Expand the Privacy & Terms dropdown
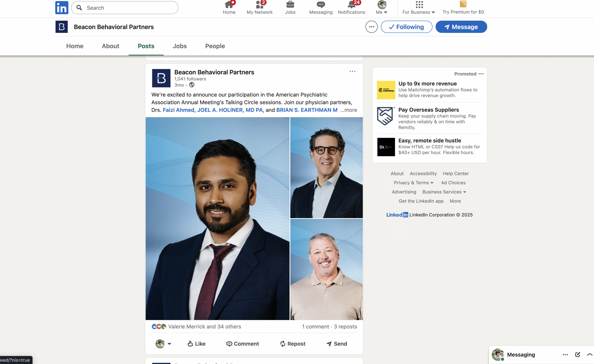This screenshot has width=594, height=364. pyautogui.click(x=413, y=183)
